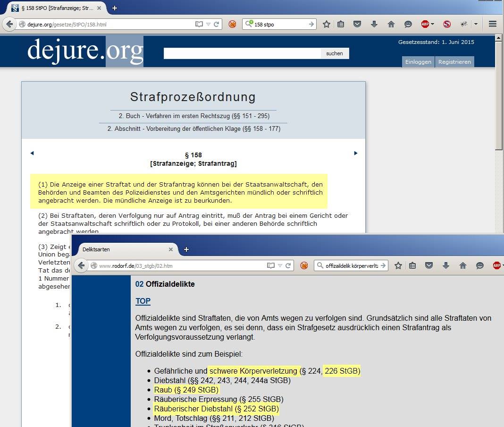Select the '§ 158 StPO' tab
This screenshot has width=504, height=427.
click(x=57, y=8)
